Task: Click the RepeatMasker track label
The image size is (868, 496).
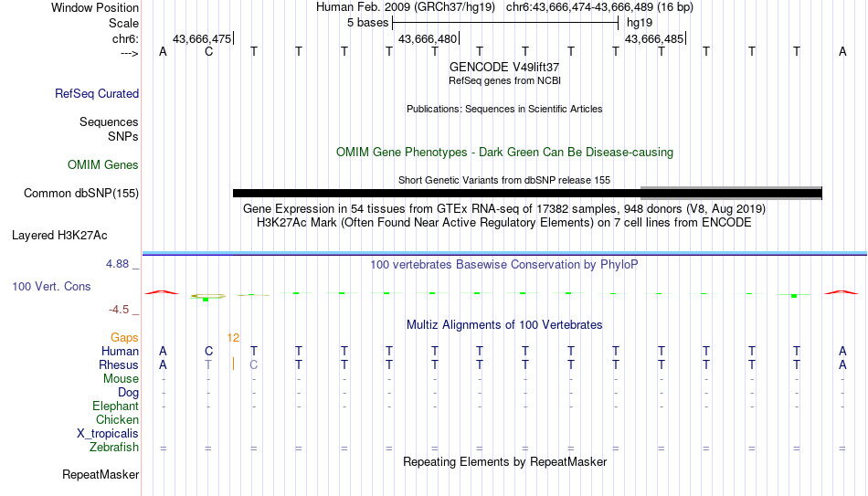Action: coord(101,474)
